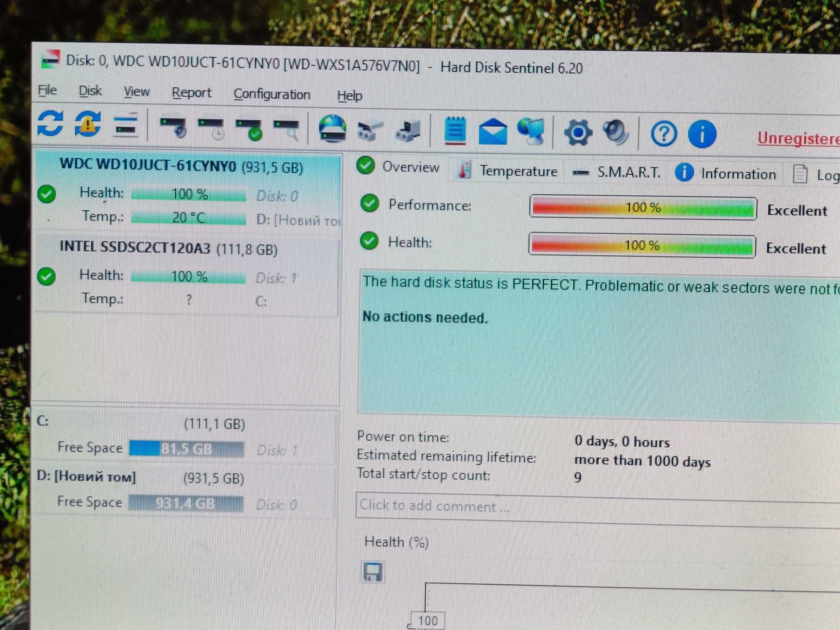Switch to the Log tab

[816, 175]
